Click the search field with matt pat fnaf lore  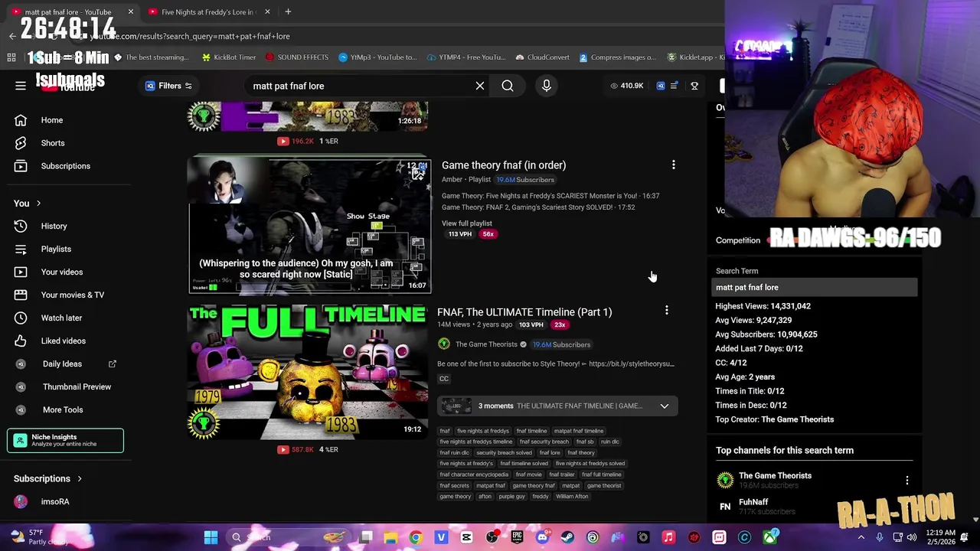pos(360,86)
